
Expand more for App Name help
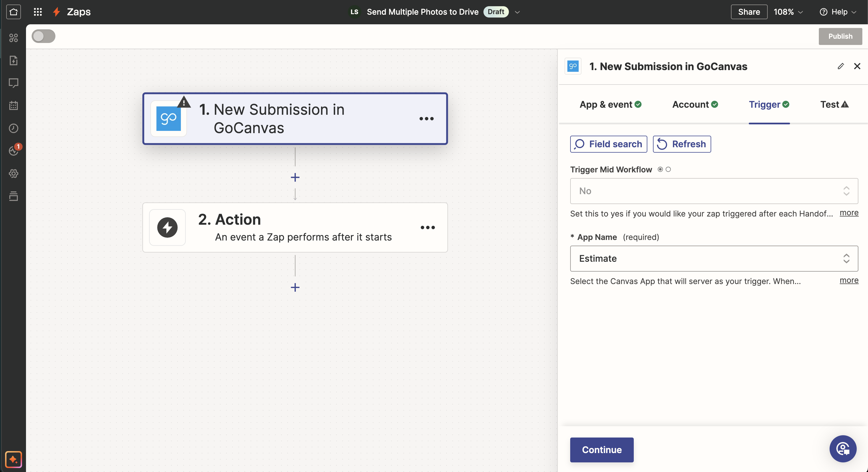(849, 280)
